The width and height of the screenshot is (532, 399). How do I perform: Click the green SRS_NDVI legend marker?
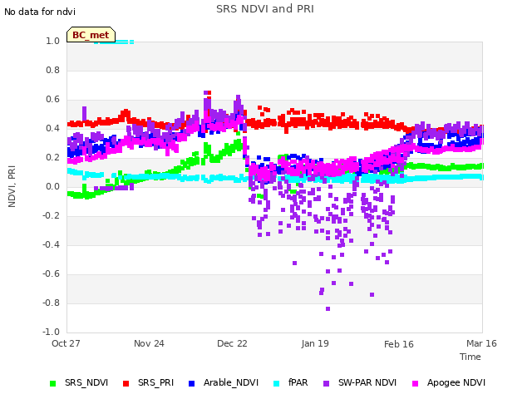point(52,383)
